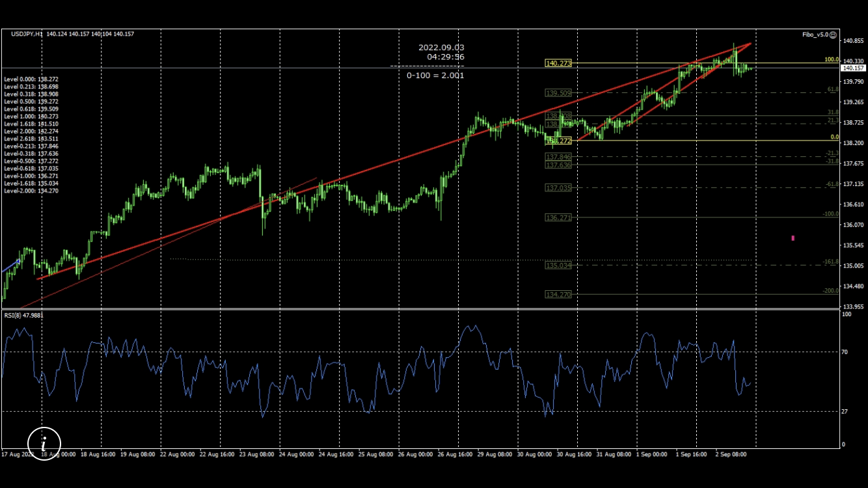Click the current price tag 140.157

click(x=853, y=68)
